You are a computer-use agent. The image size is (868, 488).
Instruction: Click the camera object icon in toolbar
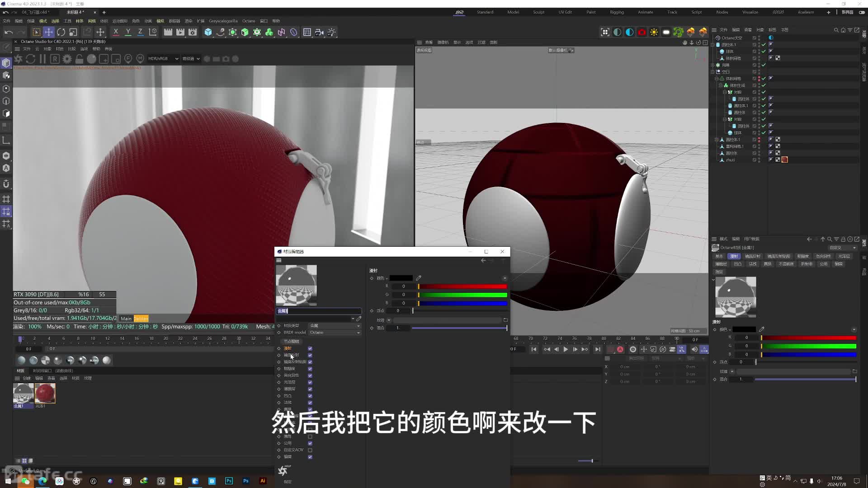319,32
